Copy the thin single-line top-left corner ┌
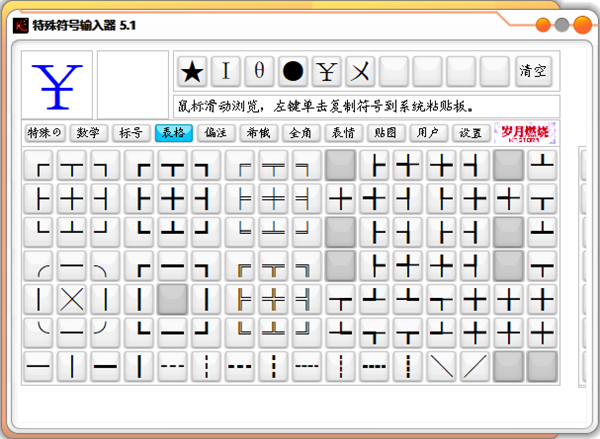Screen dimensions: 600x439 38,165
